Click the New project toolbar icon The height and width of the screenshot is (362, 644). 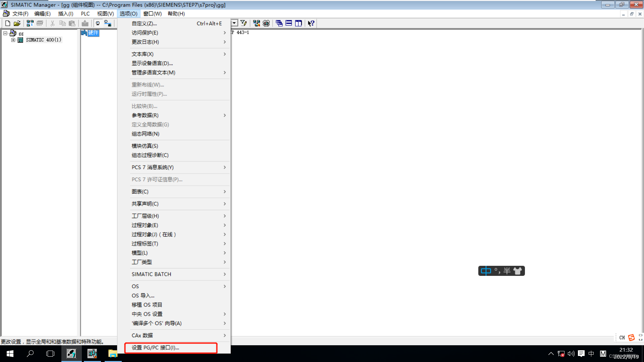8,23
